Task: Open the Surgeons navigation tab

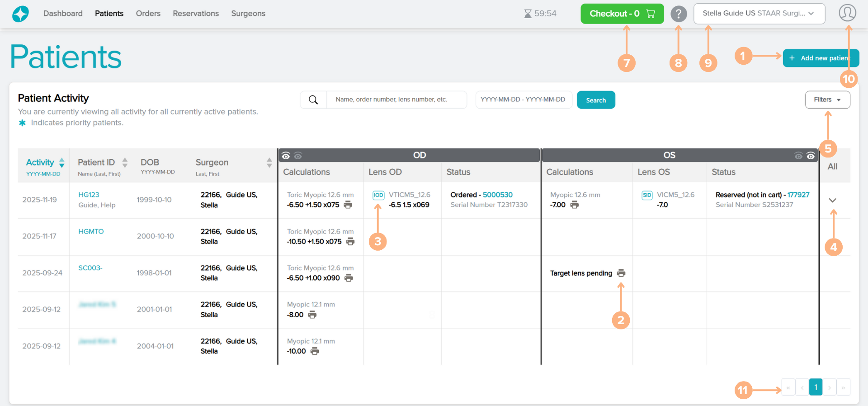Action: pyautogui.click(x=248, y=14)
